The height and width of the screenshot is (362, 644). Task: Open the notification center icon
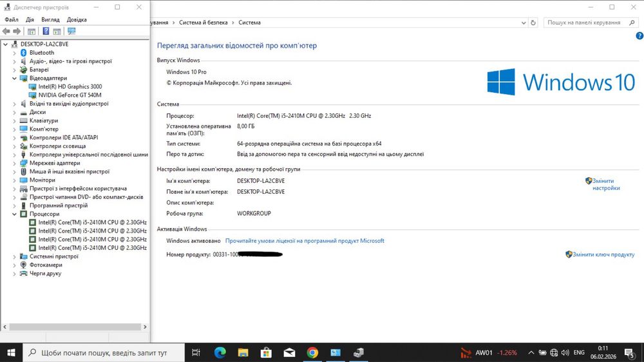630,352
